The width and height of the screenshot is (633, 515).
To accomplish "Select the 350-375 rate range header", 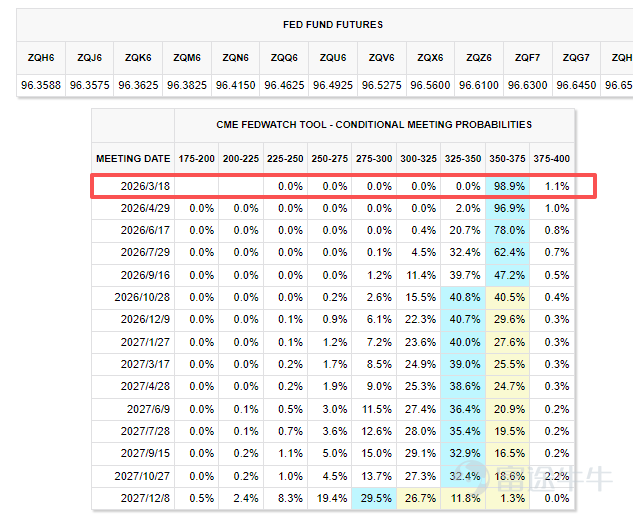I will pos(507,159).
